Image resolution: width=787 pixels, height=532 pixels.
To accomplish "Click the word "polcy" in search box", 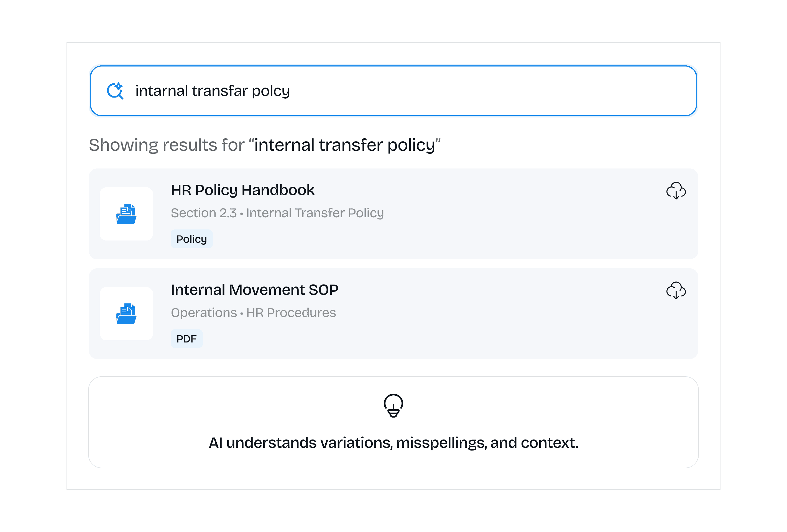I will click(x=270, y=91).
